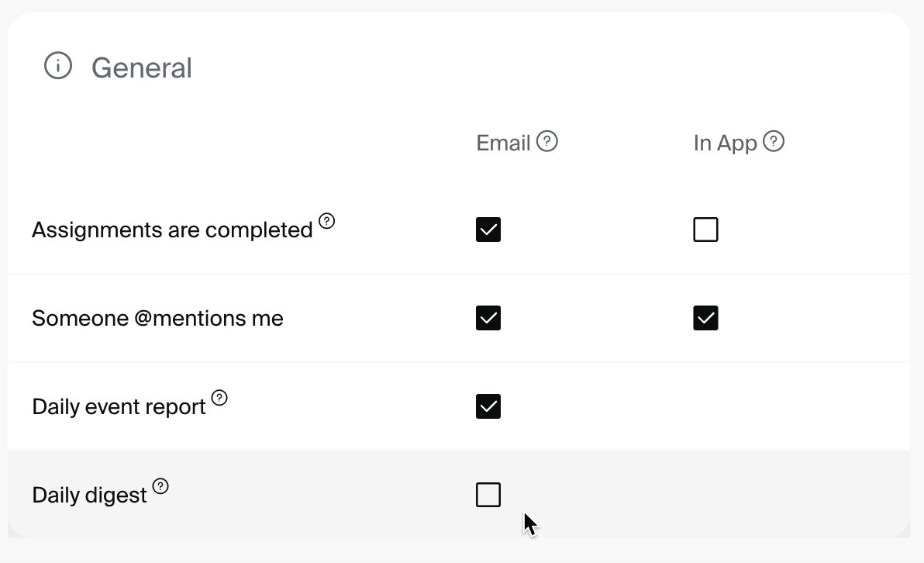The width and height of the screenshot is (924, 563).
Task: Click the help icon next to In App
Action: (774, 141)
